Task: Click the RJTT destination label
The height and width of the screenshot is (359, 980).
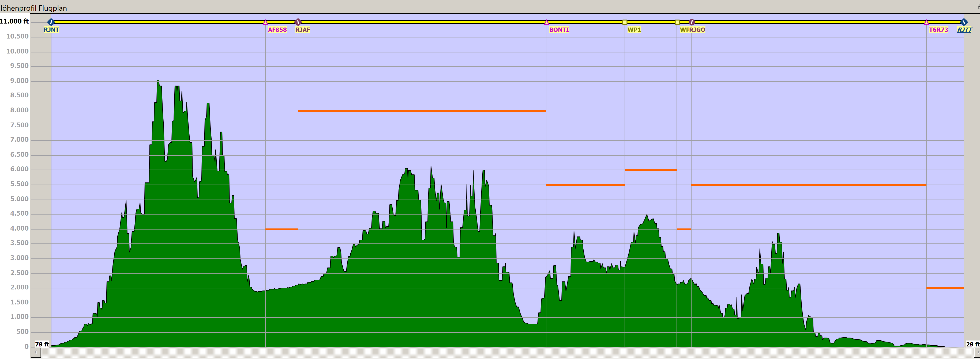Action: tap(964, 30)
